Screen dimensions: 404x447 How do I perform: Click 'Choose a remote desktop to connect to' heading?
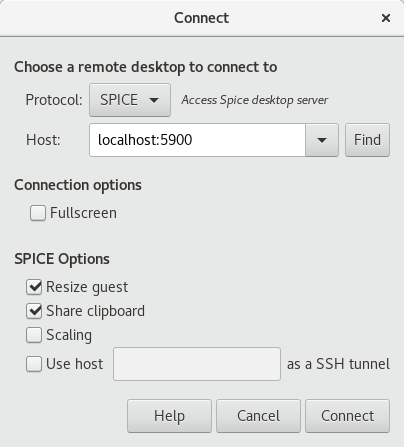pos(146,67)
